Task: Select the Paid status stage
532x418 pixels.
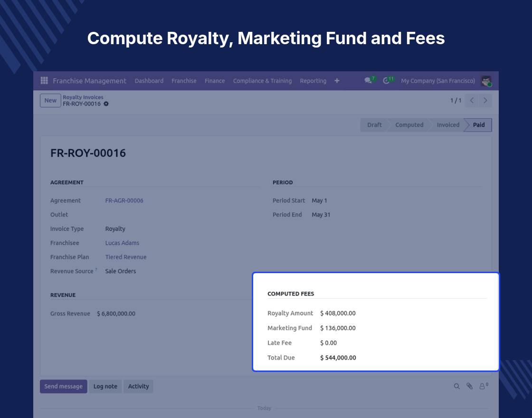Action: tap(479, 125)
